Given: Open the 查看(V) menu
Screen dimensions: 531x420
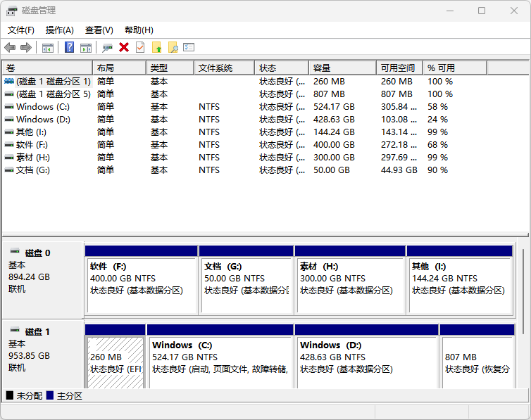Looking at the screenshot, I should click(x=99, y=30).
